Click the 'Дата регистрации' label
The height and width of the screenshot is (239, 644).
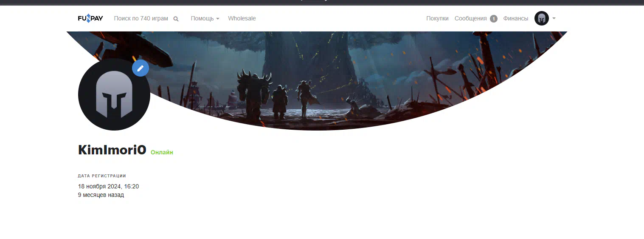(102, 176)
